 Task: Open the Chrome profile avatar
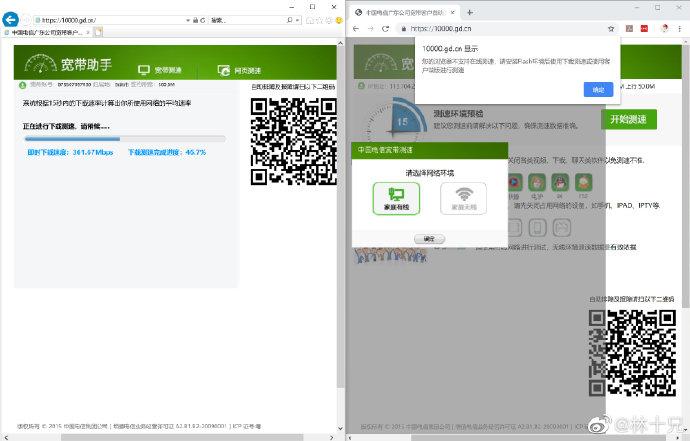(665, 29)
